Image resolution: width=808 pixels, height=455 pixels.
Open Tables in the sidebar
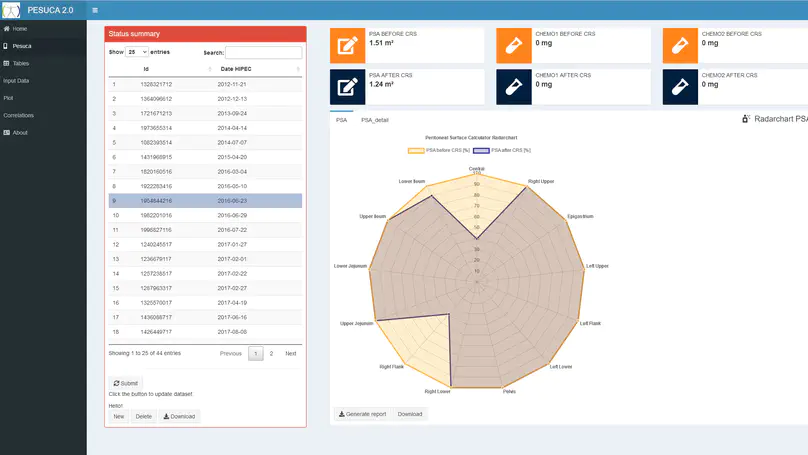pyautogui.click(x=43, y=63)
